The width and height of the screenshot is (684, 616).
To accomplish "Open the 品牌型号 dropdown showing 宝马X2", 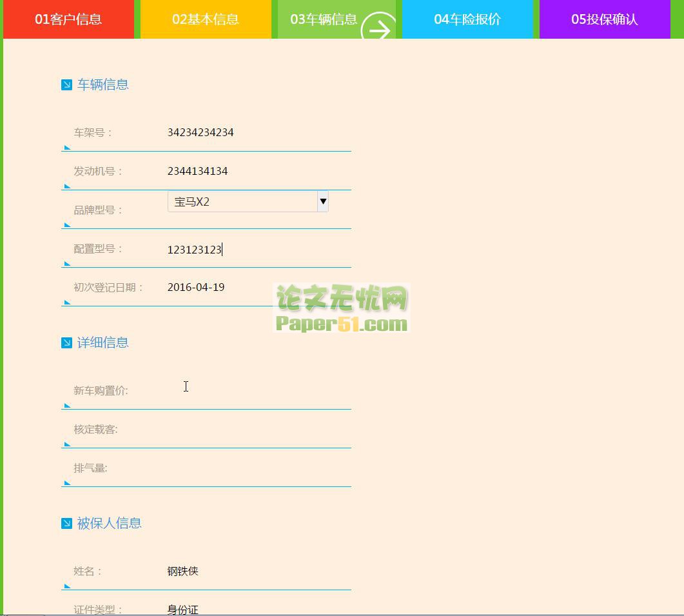I will pyautogui.click(x=248, y=201).
